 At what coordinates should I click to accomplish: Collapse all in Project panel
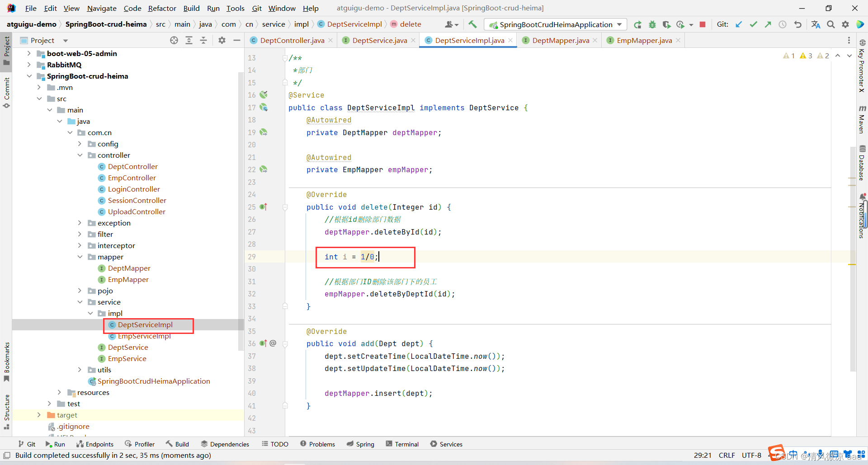click(203, 40)
